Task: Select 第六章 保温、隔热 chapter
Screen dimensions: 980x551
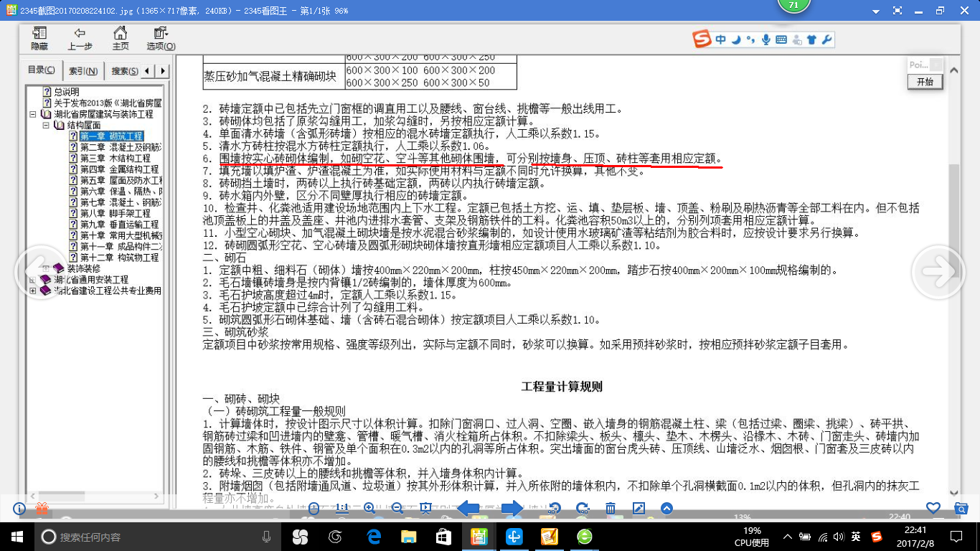Action: (121, 192)
